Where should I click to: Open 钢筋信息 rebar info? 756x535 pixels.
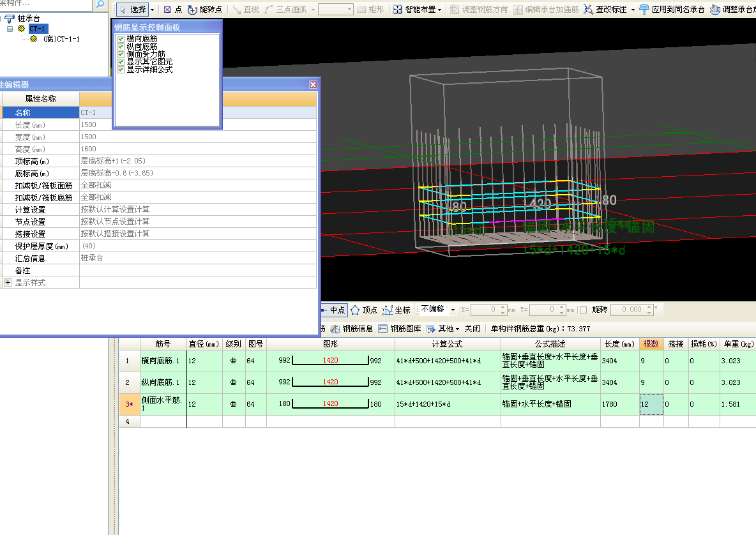(351, 329)
